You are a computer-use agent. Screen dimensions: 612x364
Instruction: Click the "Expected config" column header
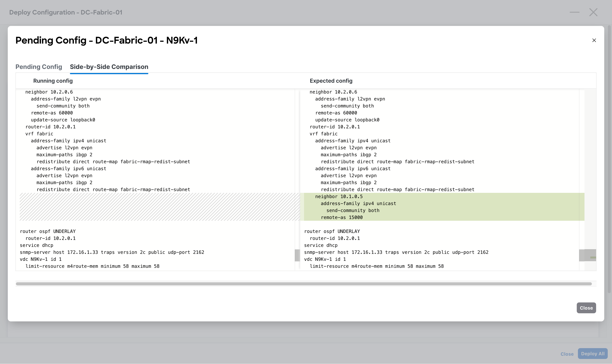pos(331,81)
